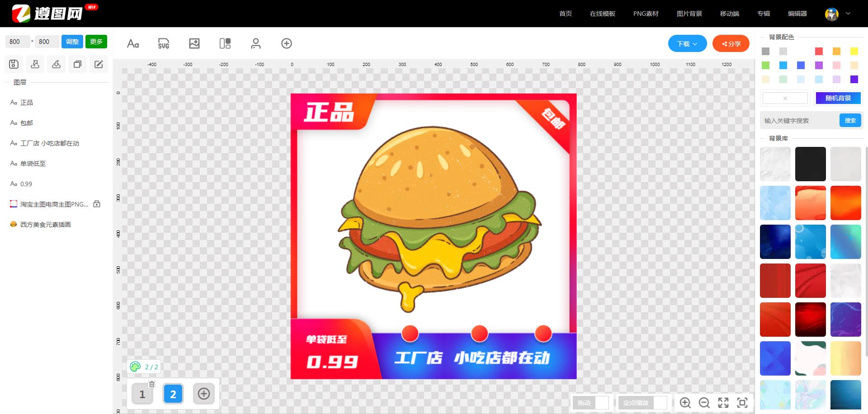This screenshot has height=414, width=868.
Task: Click the circled plus toolbar icon
Action: tap(287, 43)
